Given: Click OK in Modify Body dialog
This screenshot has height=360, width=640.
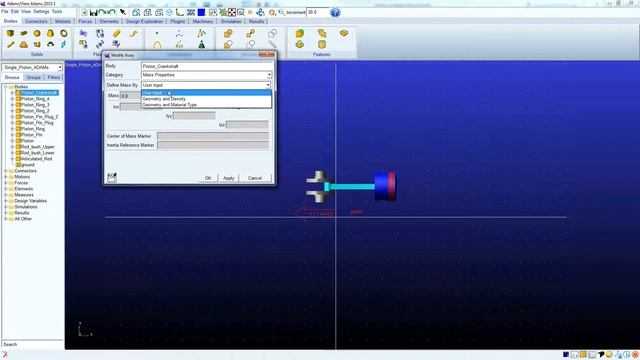Looking at the screenshot, I should [208, 178].
